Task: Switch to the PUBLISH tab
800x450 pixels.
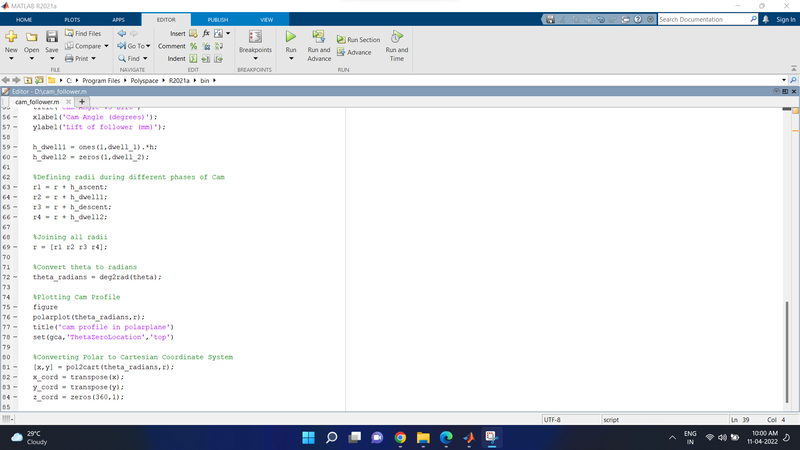Action: (x=217, y=19)
